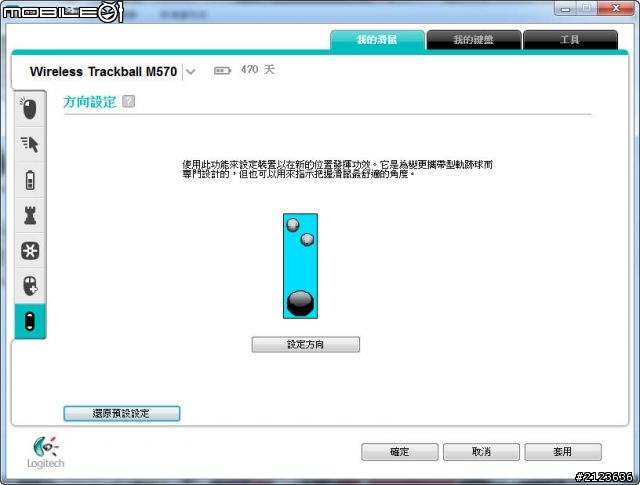Screen dimensions: 640x485
Task: Switch to the 工具 tab
Action: tap(570, 40)
